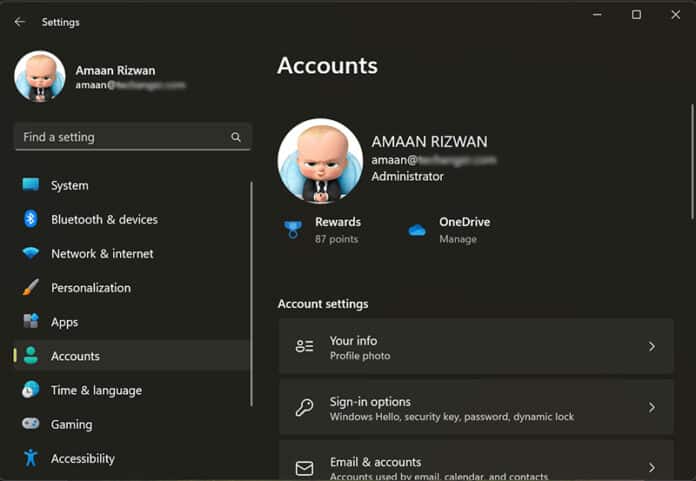Click the Accessibility person icon
The image size is (696, 481).
click(31, 458)
